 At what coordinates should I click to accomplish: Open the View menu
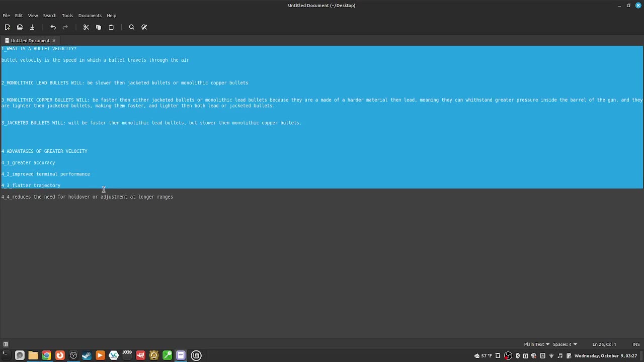click(x=33, y=16)
